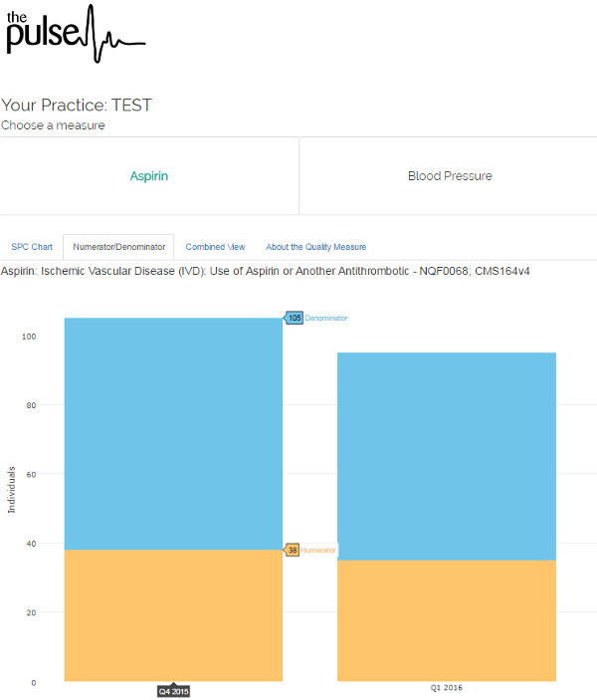Image resolution: width=597 pixels, height=700 pixels.
Task: Click the 105 value tooltip badge
Action: tap(294, 318)
